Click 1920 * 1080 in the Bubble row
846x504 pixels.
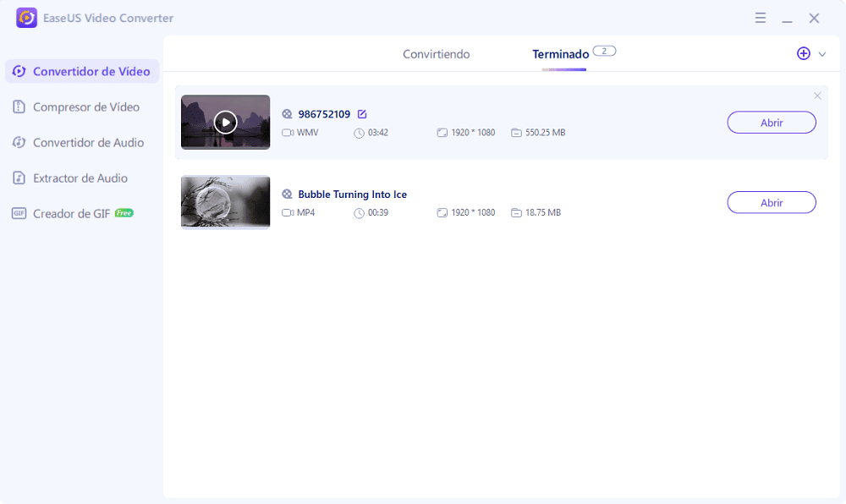point(473,212)
